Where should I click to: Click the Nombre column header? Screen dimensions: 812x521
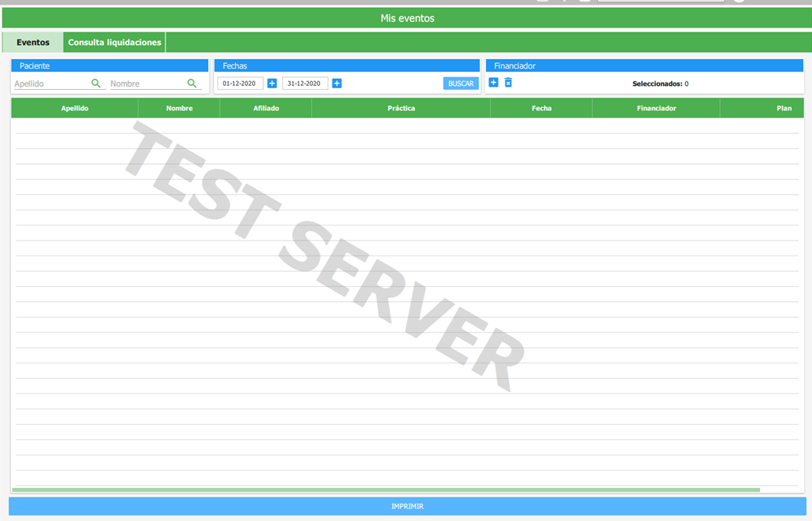(x=180, y=108)
